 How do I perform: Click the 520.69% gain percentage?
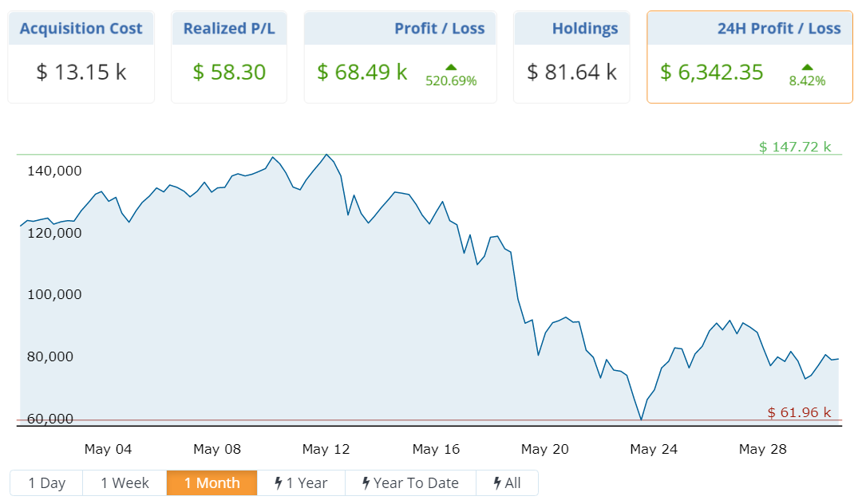(x=451, y=81)
